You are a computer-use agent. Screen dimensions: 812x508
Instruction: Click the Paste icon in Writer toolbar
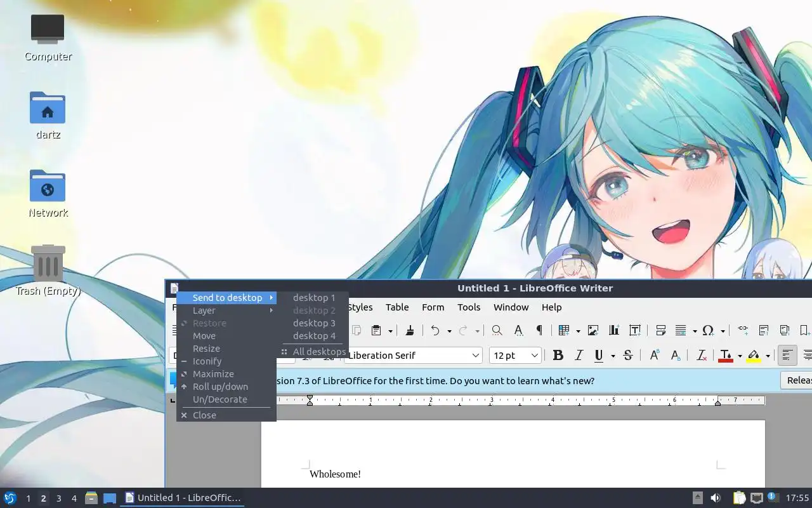376,330
